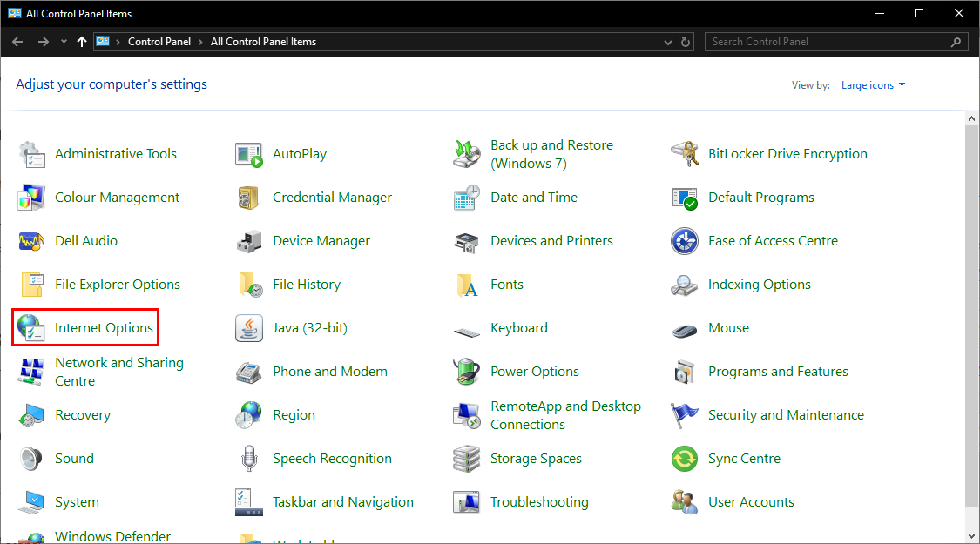Open the Programs and Features link

(x=778, y=372)
